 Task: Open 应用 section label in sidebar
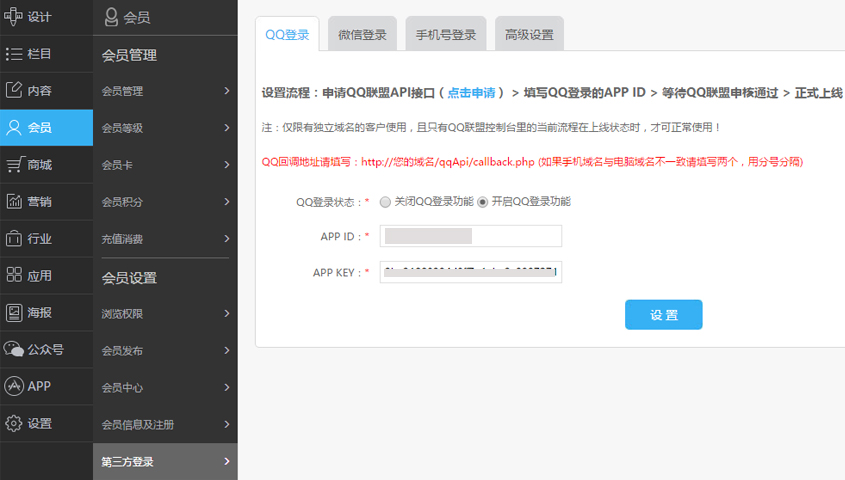pos(39,276)
